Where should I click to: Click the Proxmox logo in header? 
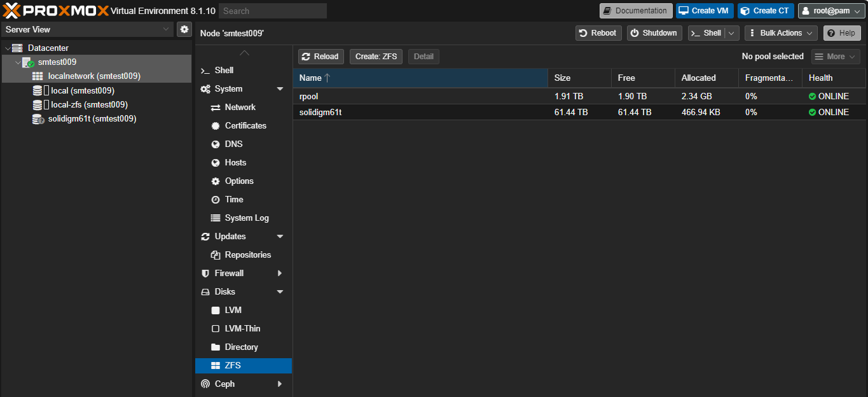click(55, 11)
